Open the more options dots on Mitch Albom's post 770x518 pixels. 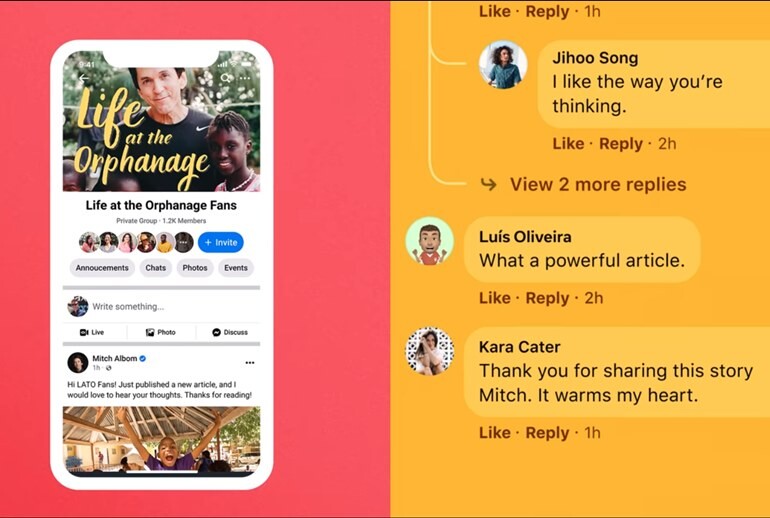(x=250, y=363)
